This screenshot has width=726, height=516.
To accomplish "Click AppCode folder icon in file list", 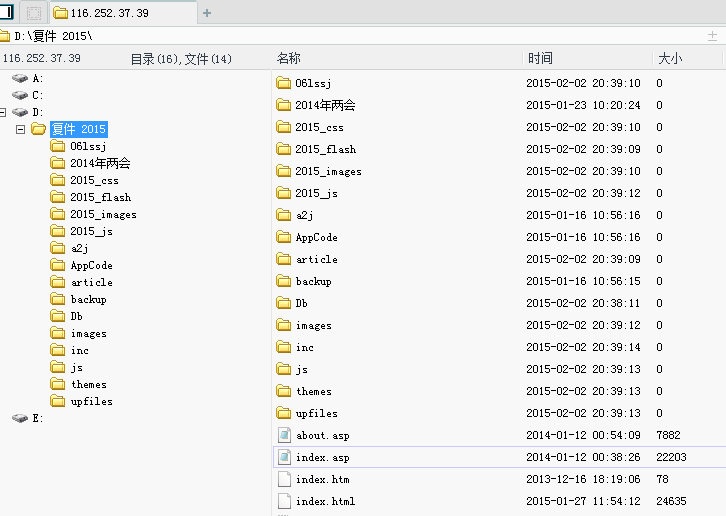I will tap(283, 237).
